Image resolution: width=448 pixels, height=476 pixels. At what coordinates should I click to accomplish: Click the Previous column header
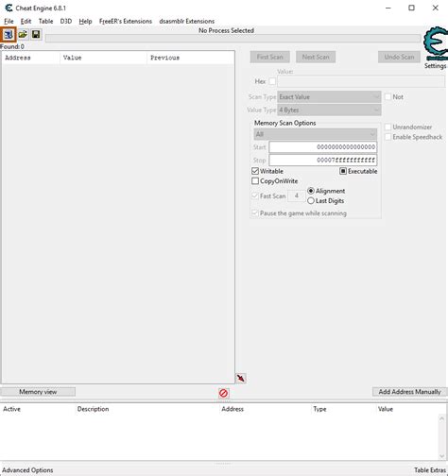coord(190,58)
